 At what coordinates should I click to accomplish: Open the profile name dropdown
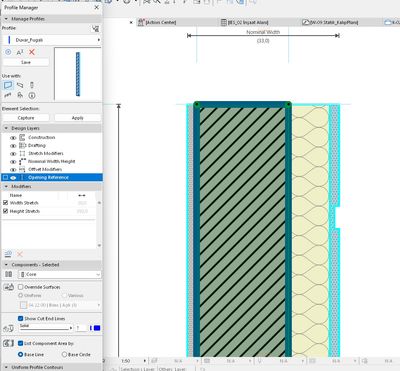coord(52,40)
